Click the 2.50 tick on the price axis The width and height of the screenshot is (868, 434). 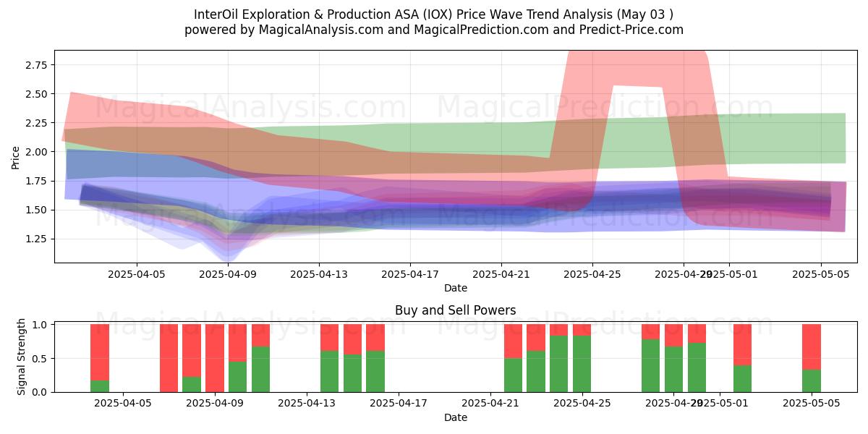point(36,94)
